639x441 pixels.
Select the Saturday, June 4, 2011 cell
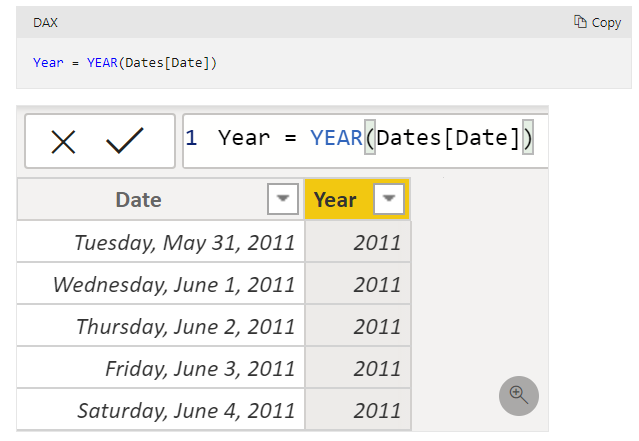click(x=161, y=410)
